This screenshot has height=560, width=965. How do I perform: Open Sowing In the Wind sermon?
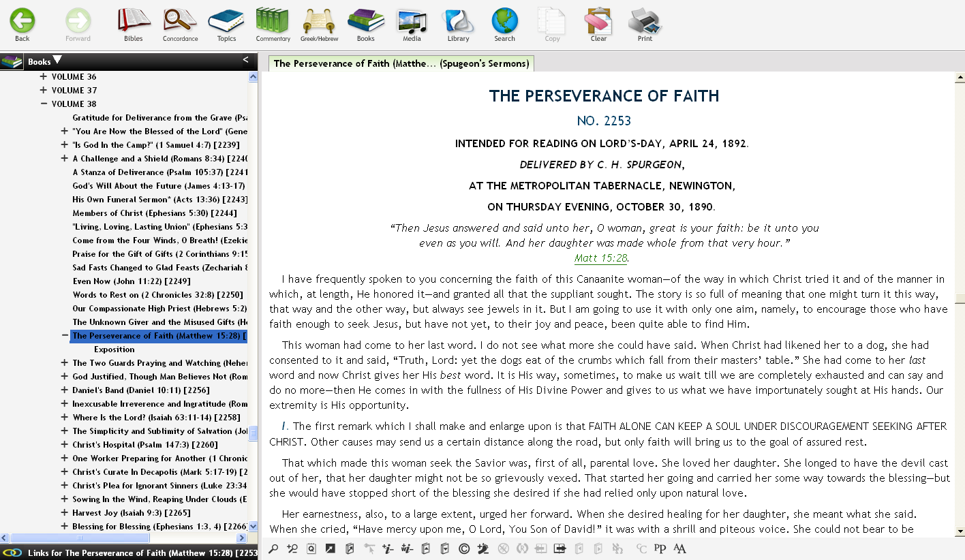click(160, 499)
